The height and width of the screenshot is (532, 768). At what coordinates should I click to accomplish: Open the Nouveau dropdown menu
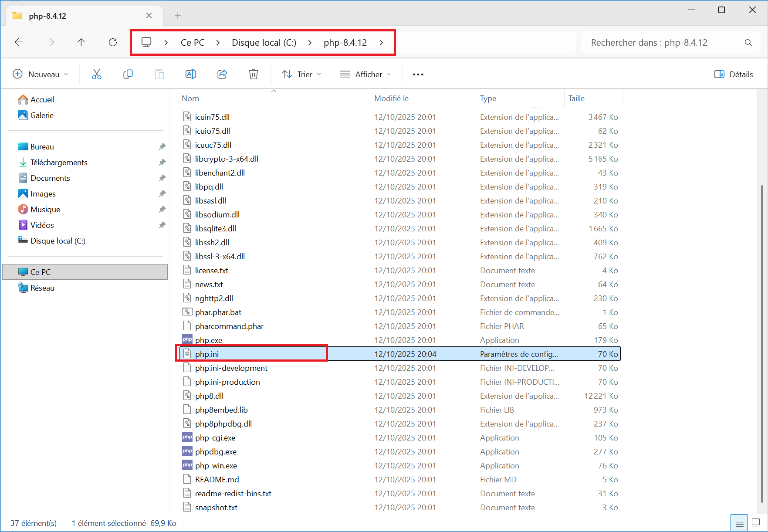(41, 75)
